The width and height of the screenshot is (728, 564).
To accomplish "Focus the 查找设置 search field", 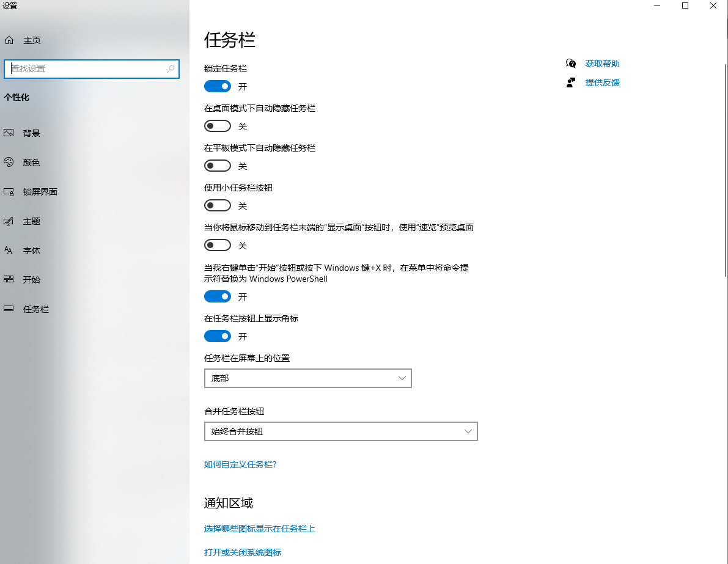I will click(x=92, y=68).
